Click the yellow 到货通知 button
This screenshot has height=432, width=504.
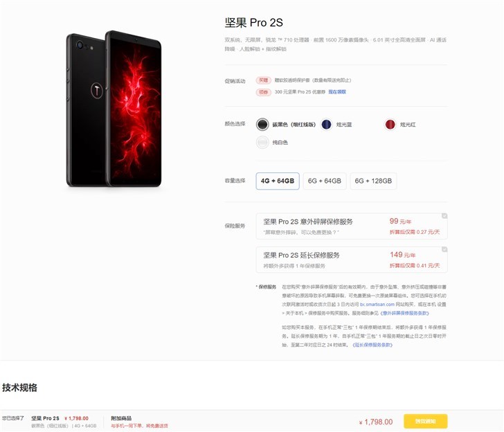point(425,421)
